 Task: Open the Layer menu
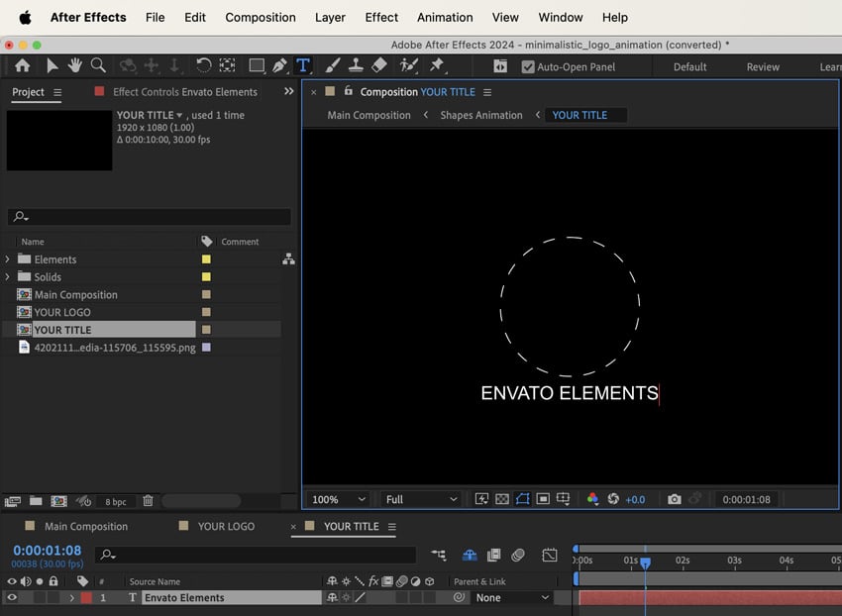coord(330,17)
